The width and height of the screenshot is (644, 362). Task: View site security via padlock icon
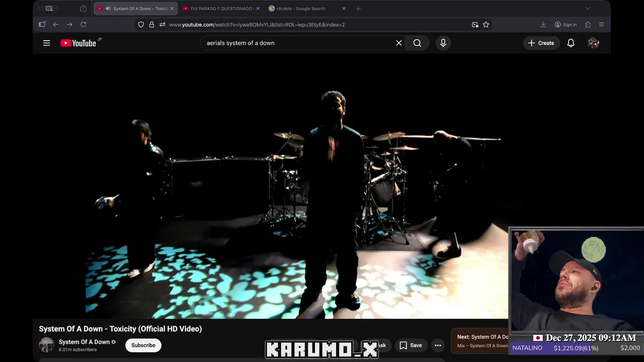tap(151, 25)
